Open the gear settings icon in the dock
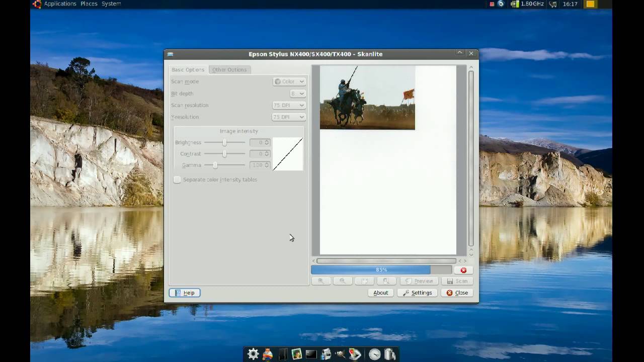Image resolution: width=644 pixels, height=362 pixels. [x=253, y=354]
